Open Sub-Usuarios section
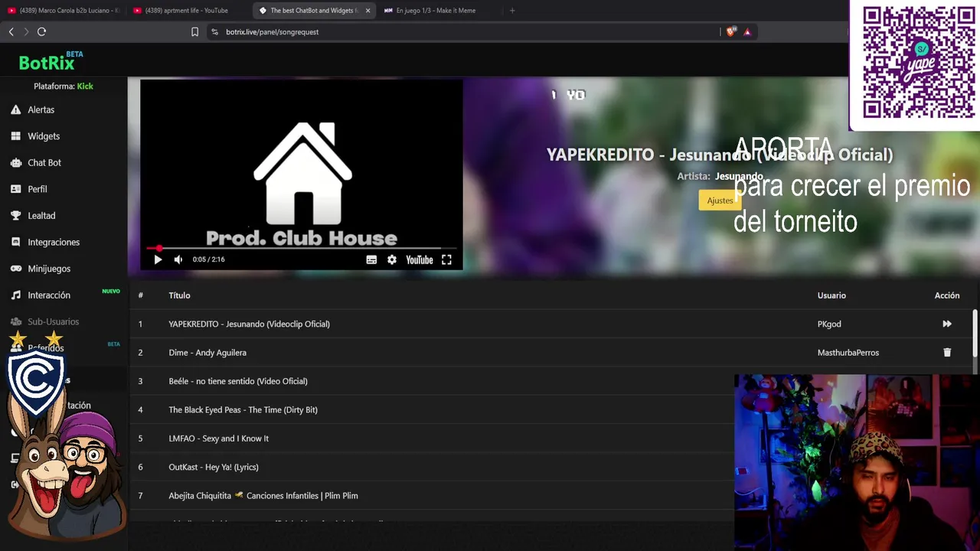The width and height of the screenshot is (980, 551). pos(53,321)
